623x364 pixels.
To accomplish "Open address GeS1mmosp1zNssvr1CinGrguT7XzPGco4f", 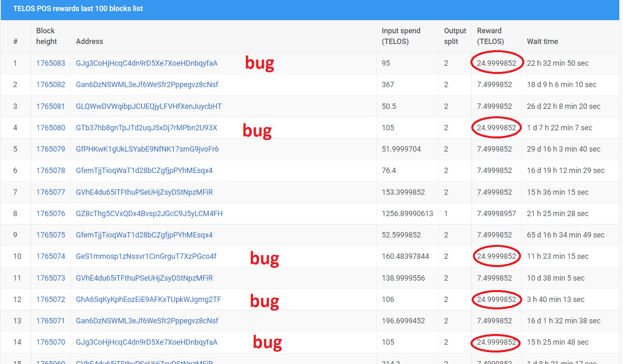I will (146, 256).
